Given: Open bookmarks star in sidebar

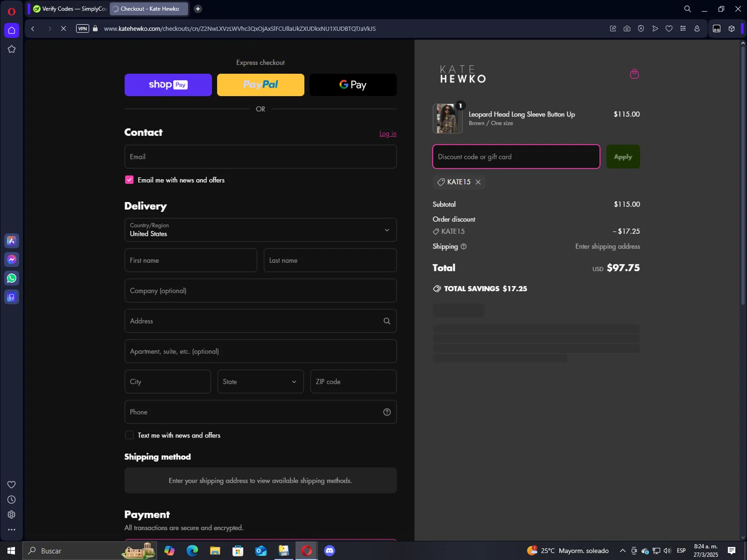Looking at the screenshot, I should point(11,49).
